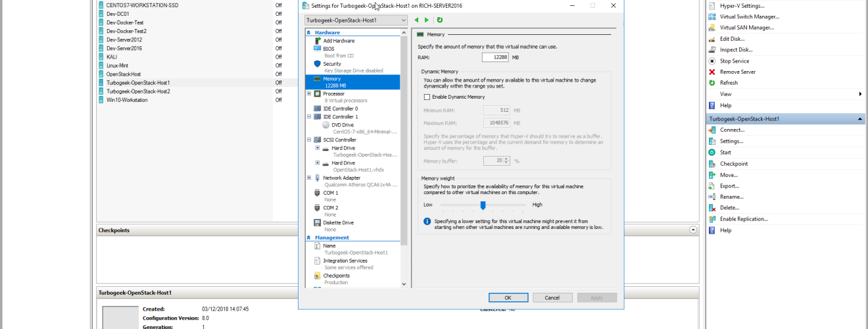Open Virtual Switch Manager
868x329 pixels.
click(x=749, y=16)
